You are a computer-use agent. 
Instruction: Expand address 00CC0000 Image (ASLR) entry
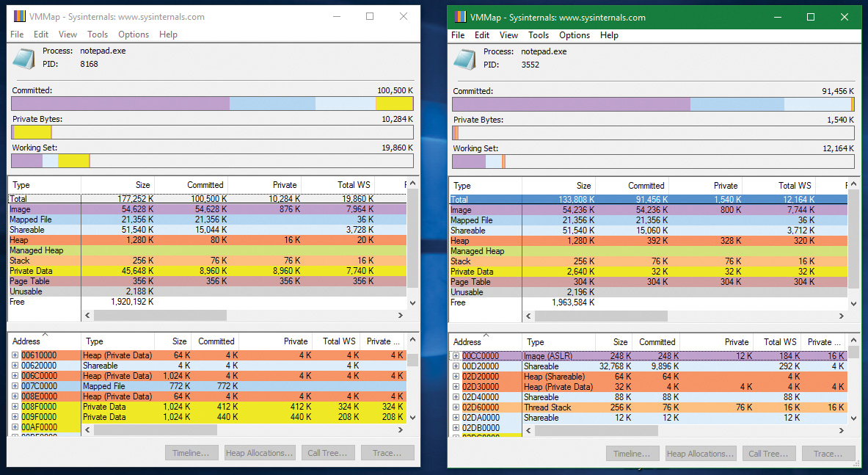click(x=456, y=356)
